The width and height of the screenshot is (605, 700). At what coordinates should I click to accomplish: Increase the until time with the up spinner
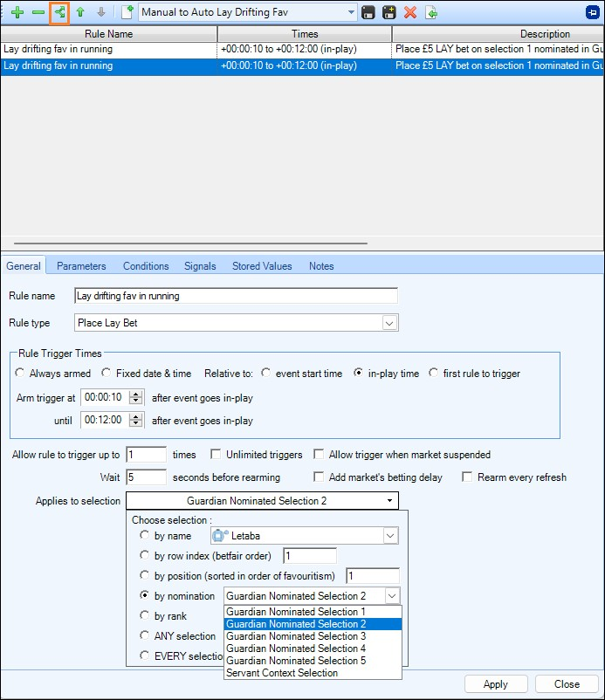135,416
